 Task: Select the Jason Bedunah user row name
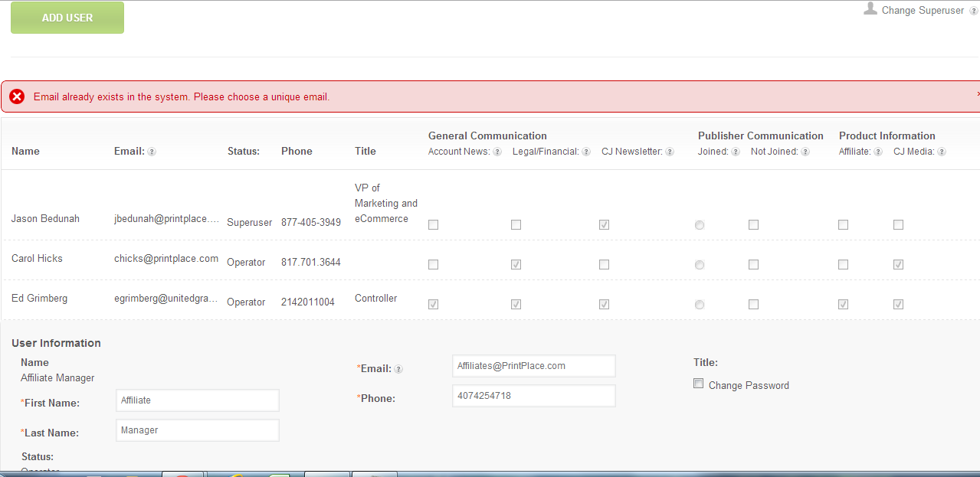pos(45,219)
